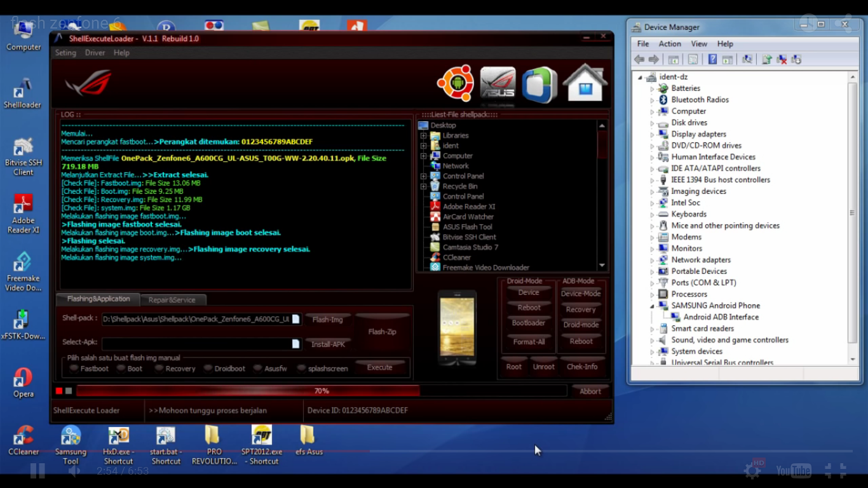
Task: Click blue question mark Help toolbar icon
Action: pos(712,60)
